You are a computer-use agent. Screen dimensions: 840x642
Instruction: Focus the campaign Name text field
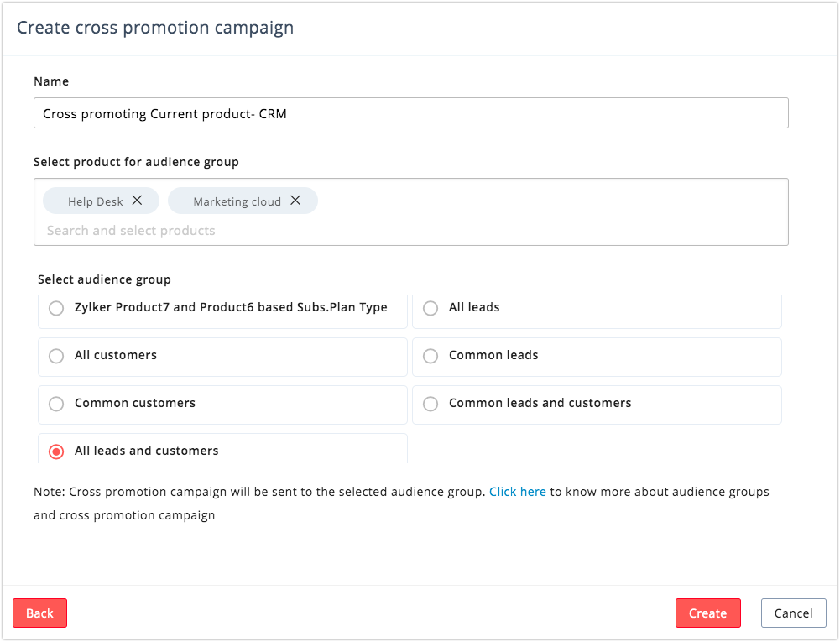point(410,113)
